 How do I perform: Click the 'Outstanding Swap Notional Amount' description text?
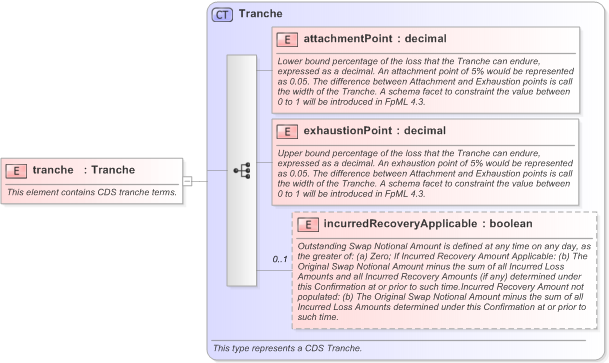tap(444, 281)
